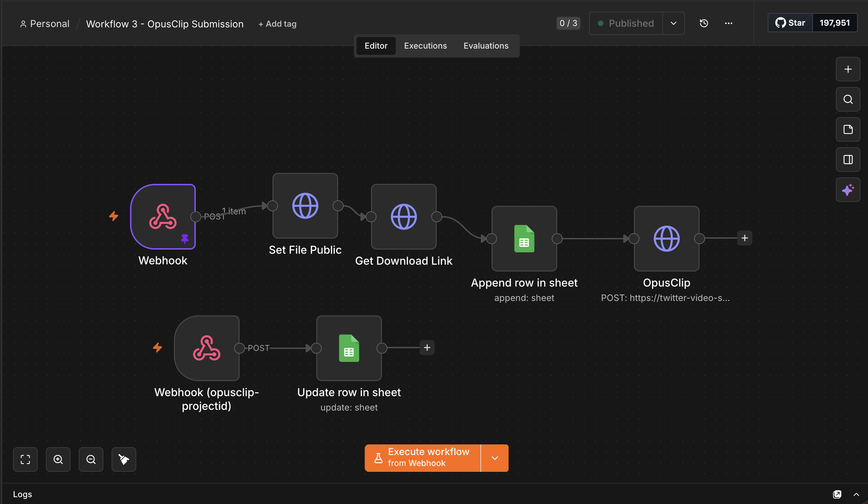Switch to the Executions tab
The width and height of the screenshot is (868, 504).
[425, 46]
